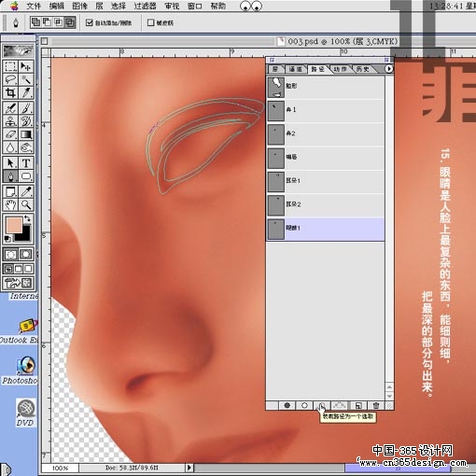Open the 文件 (File) menu

[x=34, y=6]
